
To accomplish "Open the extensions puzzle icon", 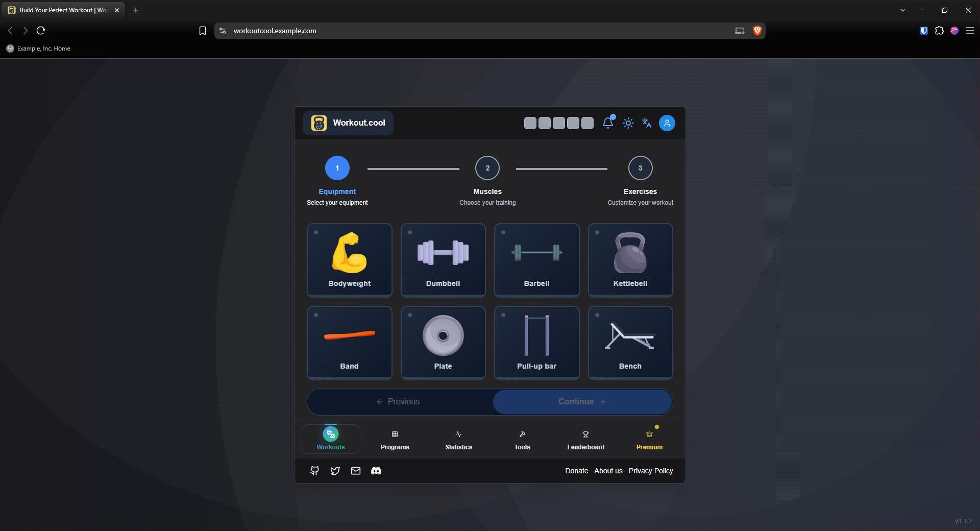I will point(939,31).
